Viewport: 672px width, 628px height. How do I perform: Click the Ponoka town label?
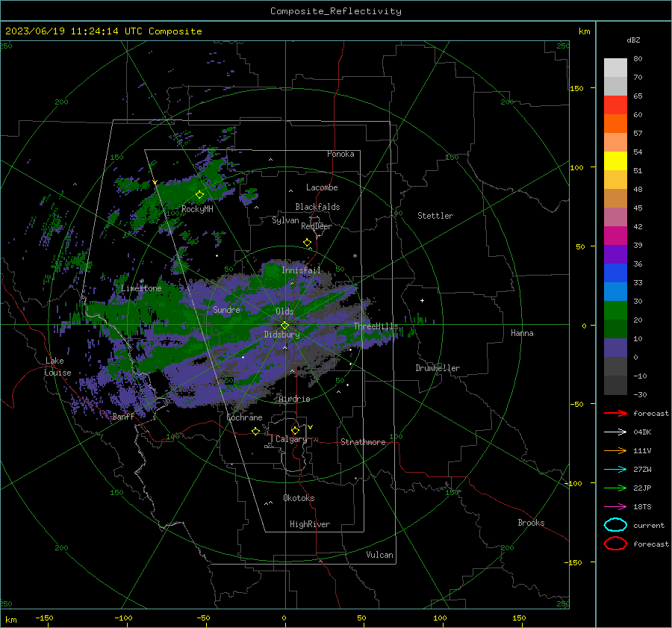tap(340, 154)
